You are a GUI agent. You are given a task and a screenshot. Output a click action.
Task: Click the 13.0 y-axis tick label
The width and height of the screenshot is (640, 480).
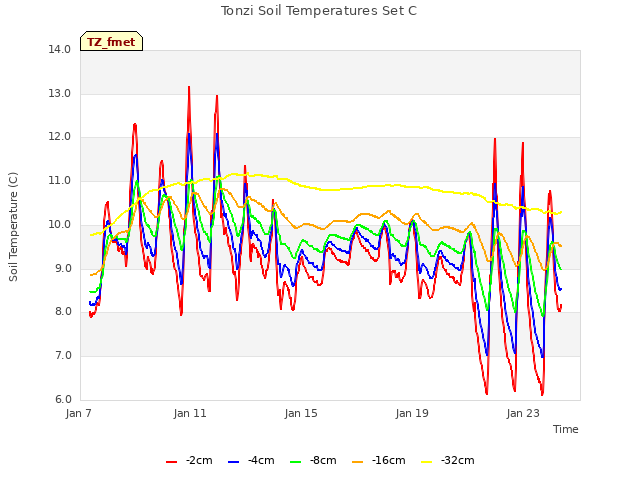(60, 93)
